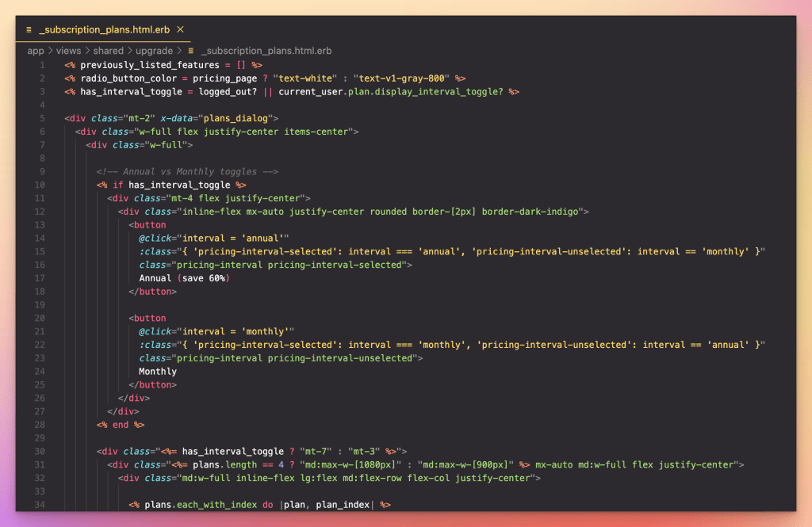Click the file name in the breadcrumb bar
The width and height of the screenshot is (812, 527).
pos(266,51)
